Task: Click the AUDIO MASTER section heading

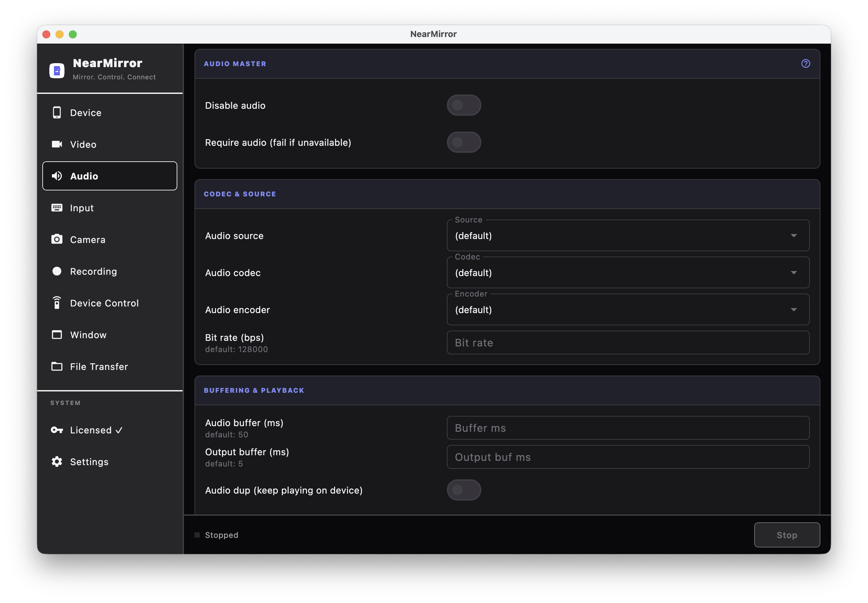Action: (x=235, y=64)
